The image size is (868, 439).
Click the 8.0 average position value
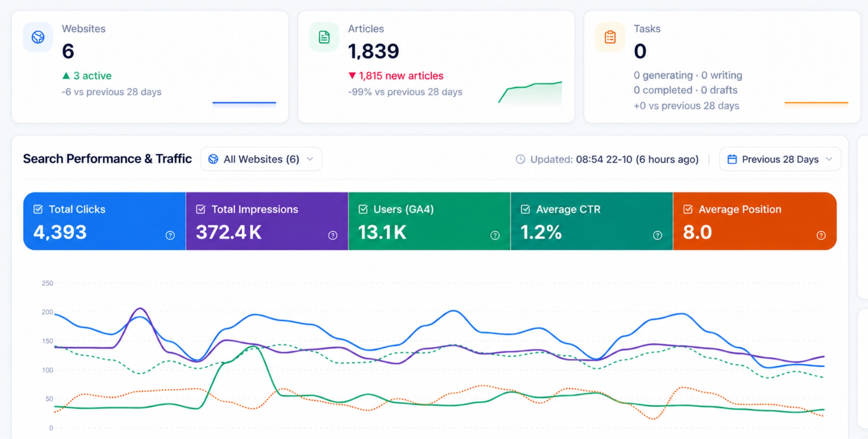click(x=697, y=232)
